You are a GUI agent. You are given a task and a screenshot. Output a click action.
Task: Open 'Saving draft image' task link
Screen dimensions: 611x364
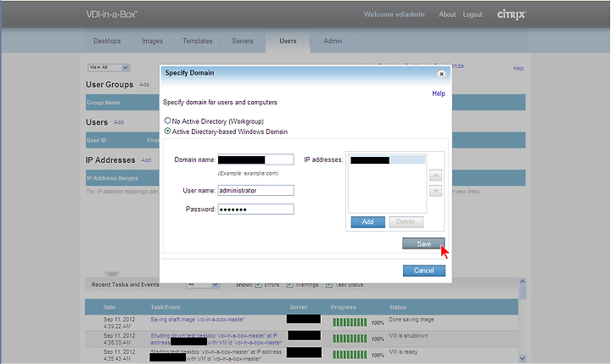pos(198,320)
